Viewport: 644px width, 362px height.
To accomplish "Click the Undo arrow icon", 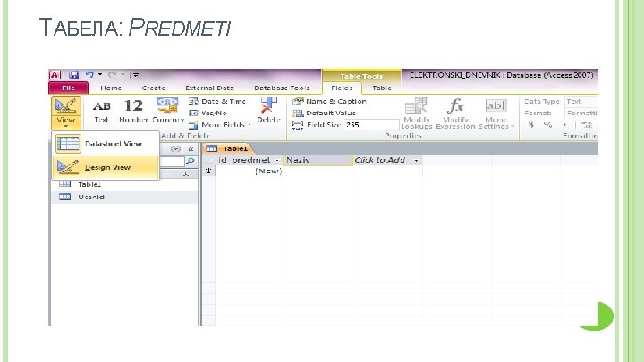I will pos(89,75).
